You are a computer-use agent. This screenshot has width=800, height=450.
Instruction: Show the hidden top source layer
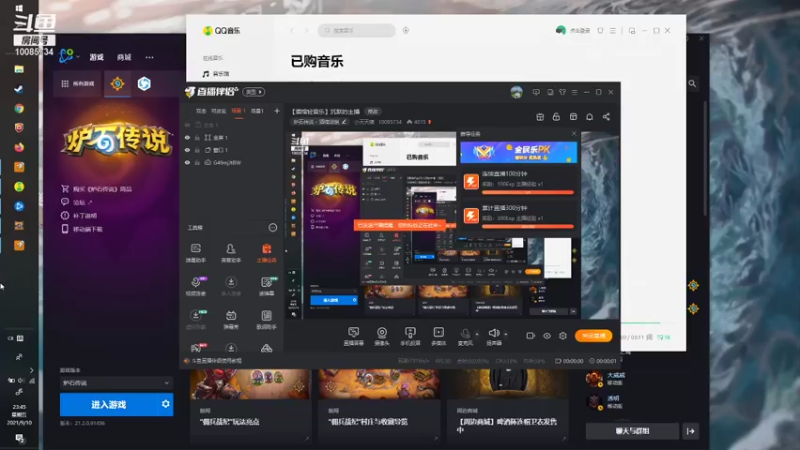187,125
